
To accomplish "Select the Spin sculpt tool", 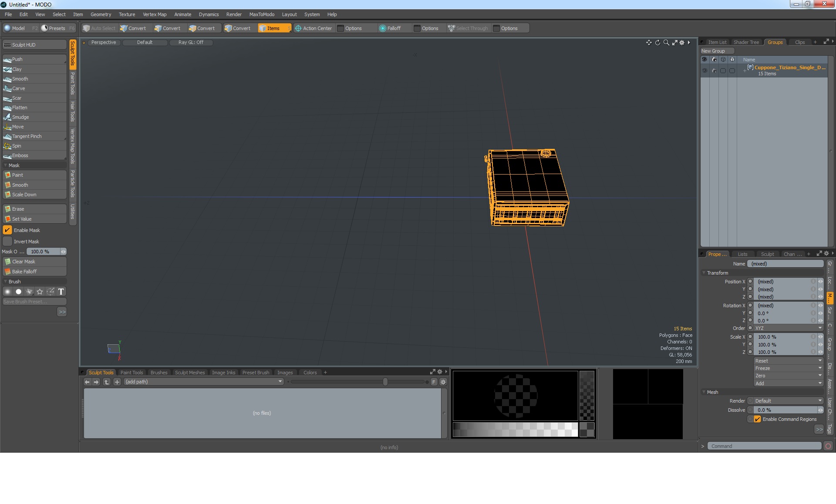I will click(x=34, y=146).
